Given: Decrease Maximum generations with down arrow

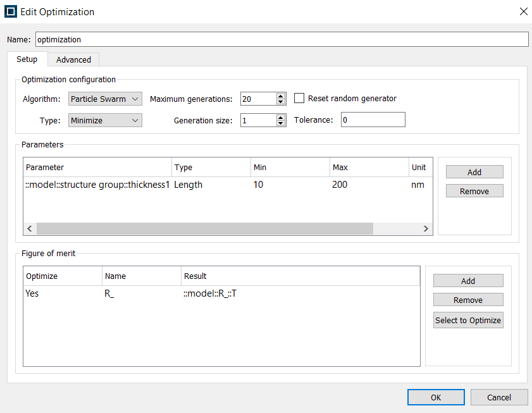Looking at the screenshot, I should pos(281,102).
